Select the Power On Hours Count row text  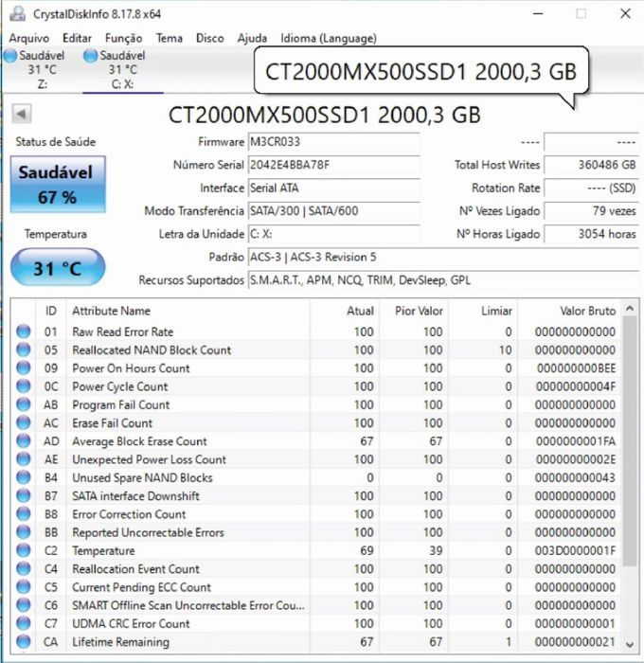pyautogui.click(x=131, y=367)
